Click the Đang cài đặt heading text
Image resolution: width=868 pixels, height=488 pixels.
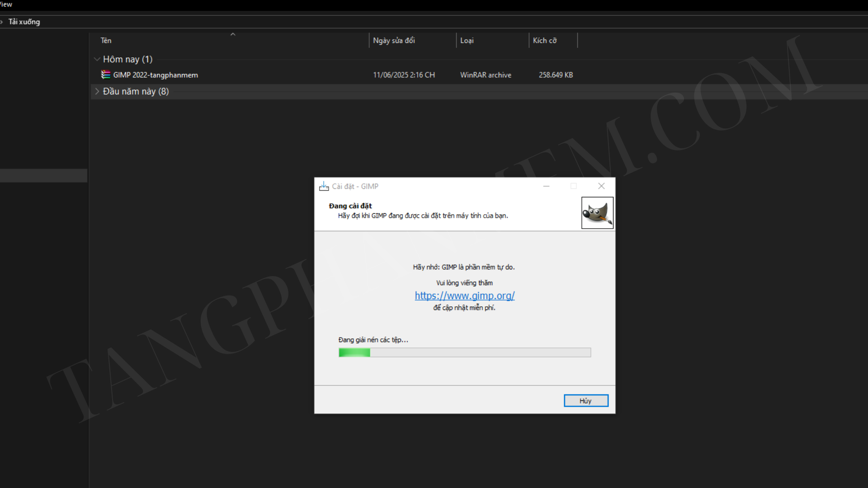pyautogui.click(x=350, y=206)
